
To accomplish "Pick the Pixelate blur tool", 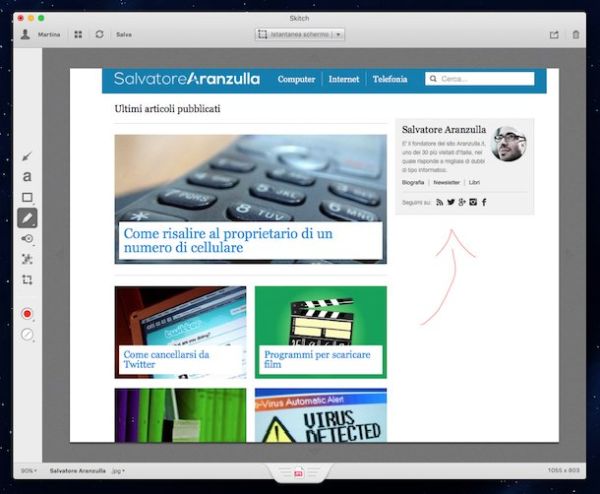I will pyautogui.click(x=27, y=259).
